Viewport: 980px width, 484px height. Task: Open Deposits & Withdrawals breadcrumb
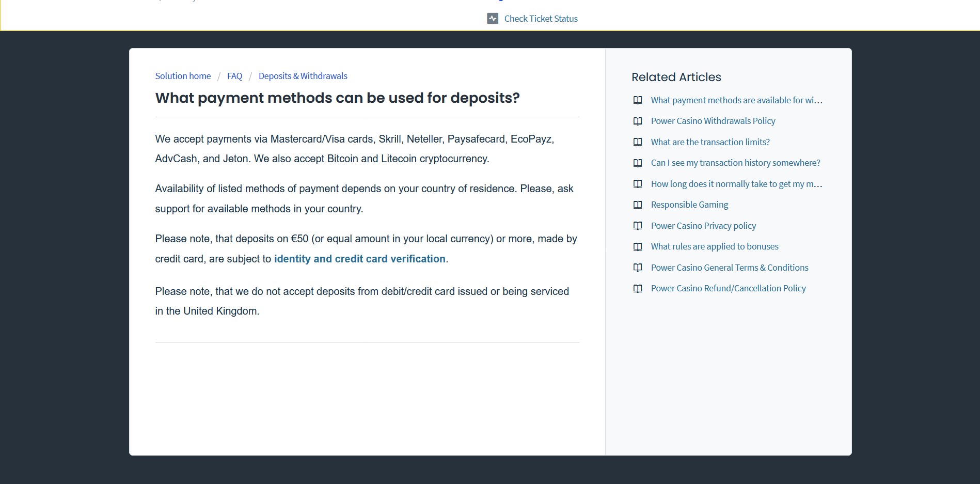pos(303,76)
